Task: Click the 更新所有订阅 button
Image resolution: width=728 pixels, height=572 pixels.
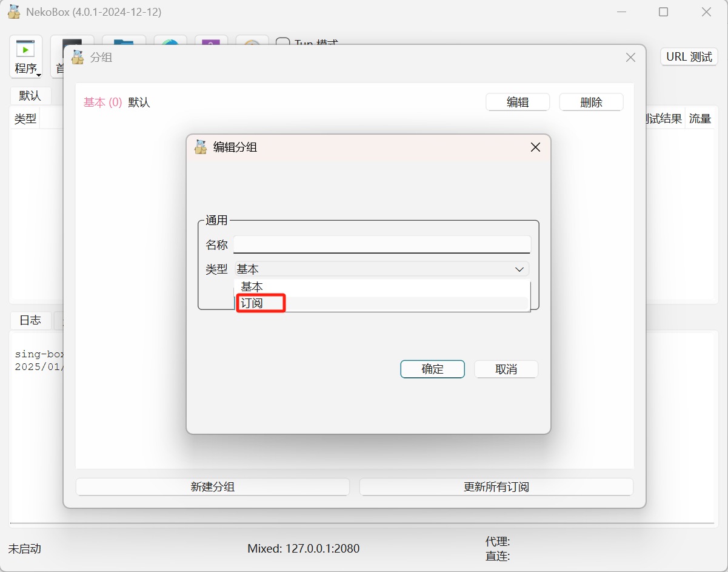Action: point(496,486)
